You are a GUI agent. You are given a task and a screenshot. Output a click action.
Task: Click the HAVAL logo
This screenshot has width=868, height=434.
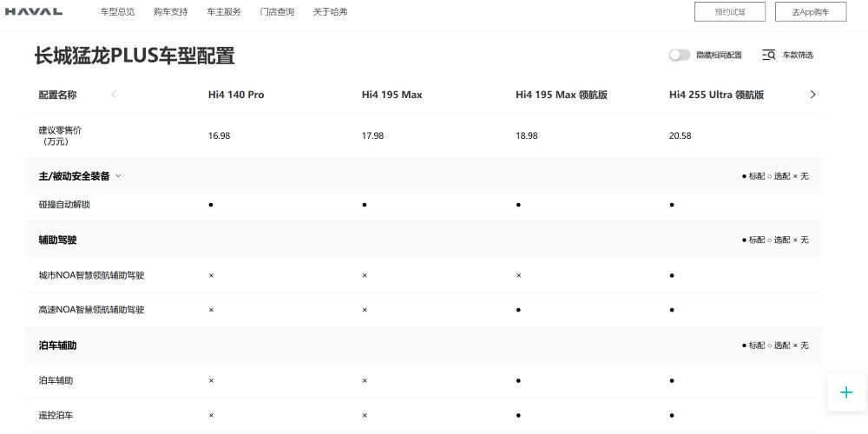(34, 11)
